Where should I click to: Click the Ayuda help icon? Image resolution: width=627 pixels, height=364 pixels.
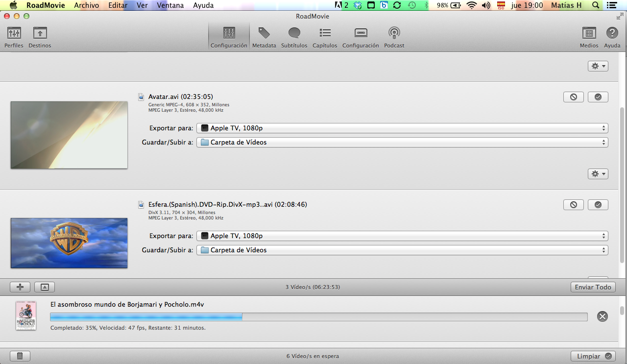click(612, 33)
